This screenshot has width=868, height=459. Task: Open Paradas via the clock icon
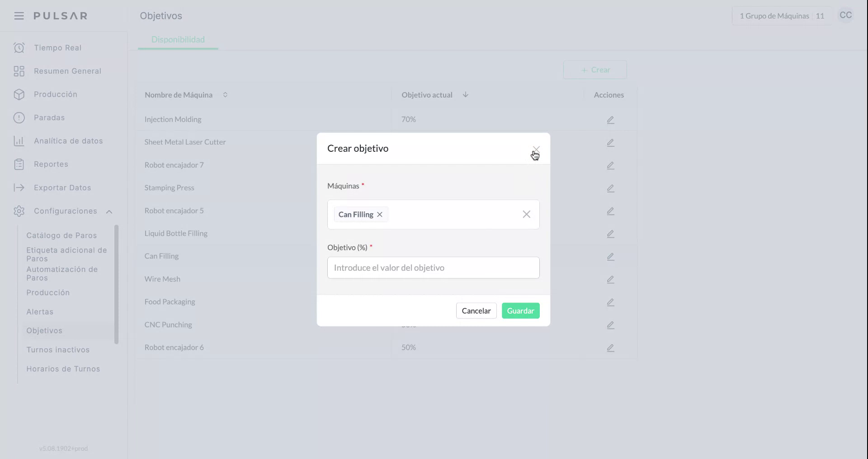tap(19, 117)
